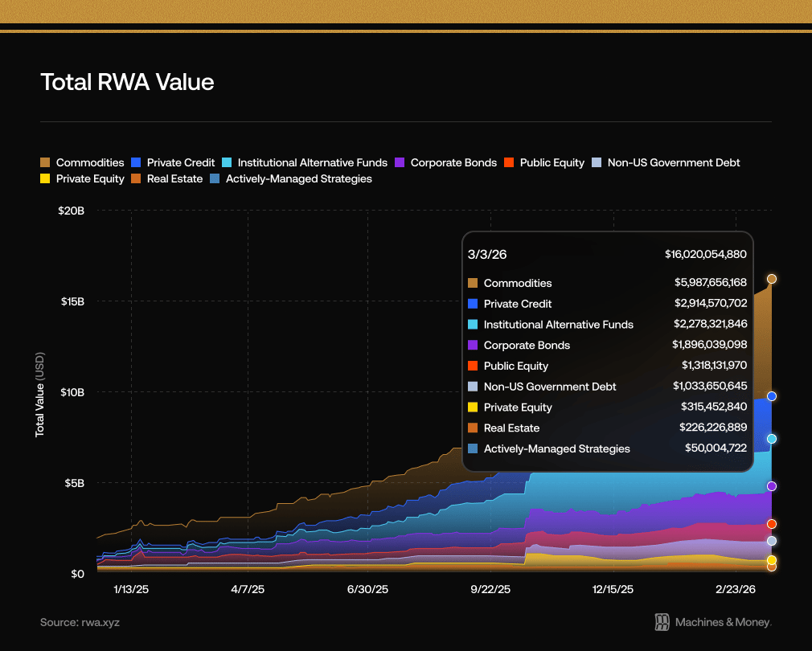Click the Non-US Government Debt legend swatch
The width and height of the screenshot is (812, 651).
coord(597,162)
